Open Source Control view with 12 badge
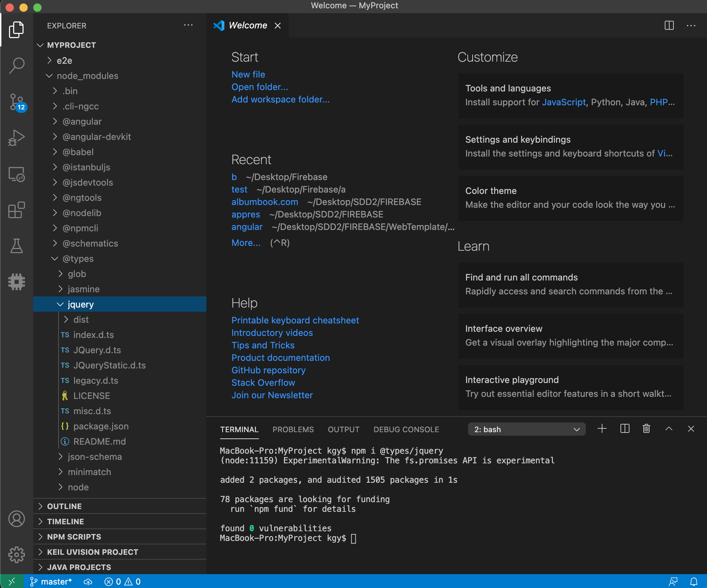707x588 pixels. [17, 102]
